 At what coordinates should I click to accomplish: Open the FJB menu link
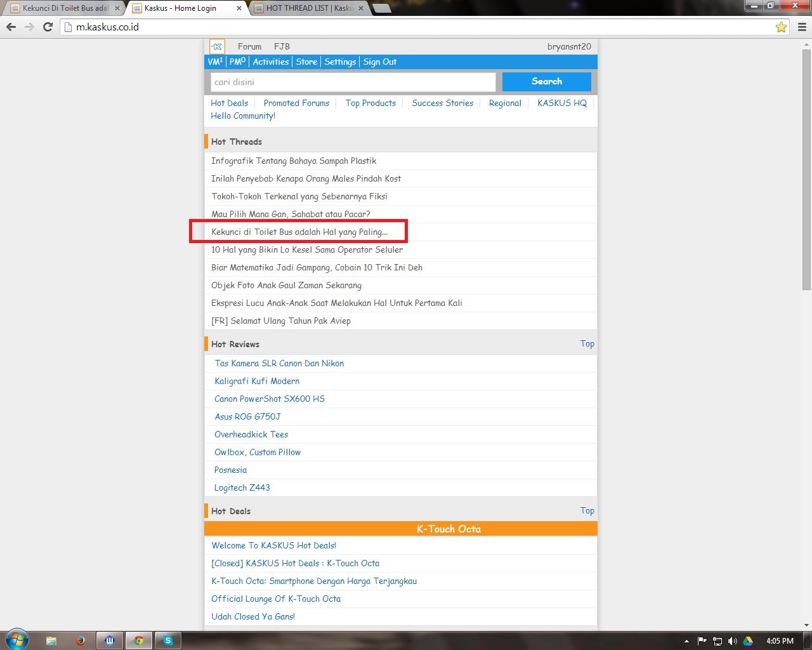pos(282,46)
